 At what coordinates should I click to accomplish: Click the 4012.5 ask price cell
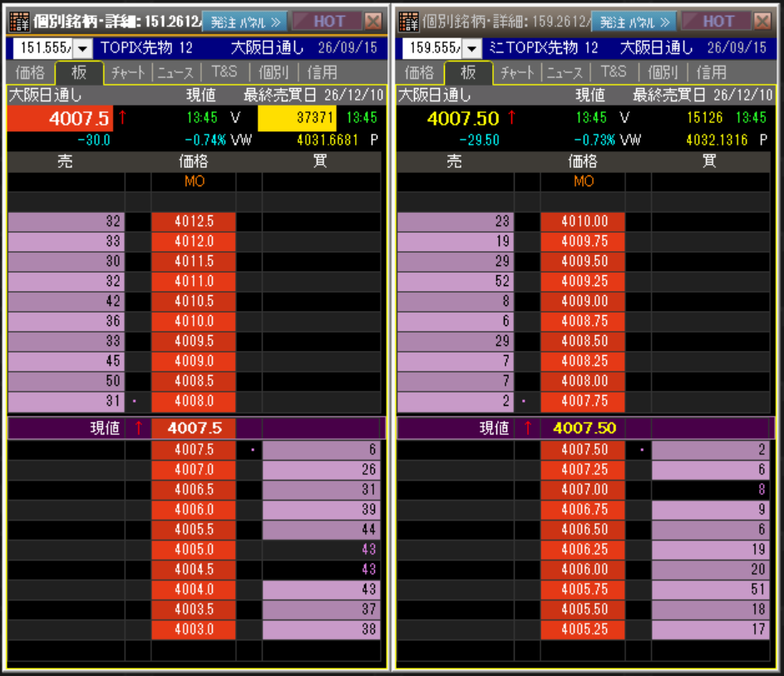point(194,221)
